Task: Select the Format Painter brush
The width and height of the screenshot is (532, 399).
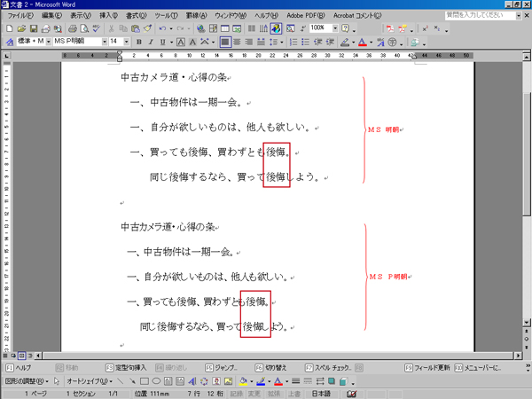Action: click(x=147, y=28)
